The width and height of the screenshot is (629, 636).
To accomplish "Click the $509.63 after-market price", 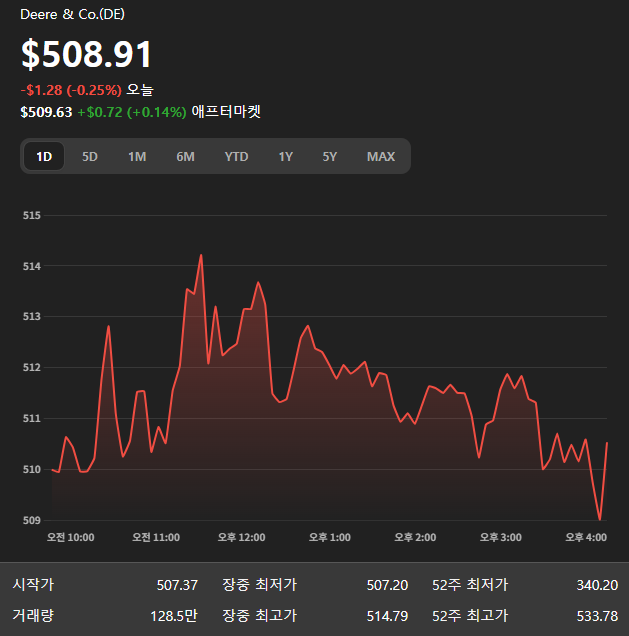I will [46, 112].
